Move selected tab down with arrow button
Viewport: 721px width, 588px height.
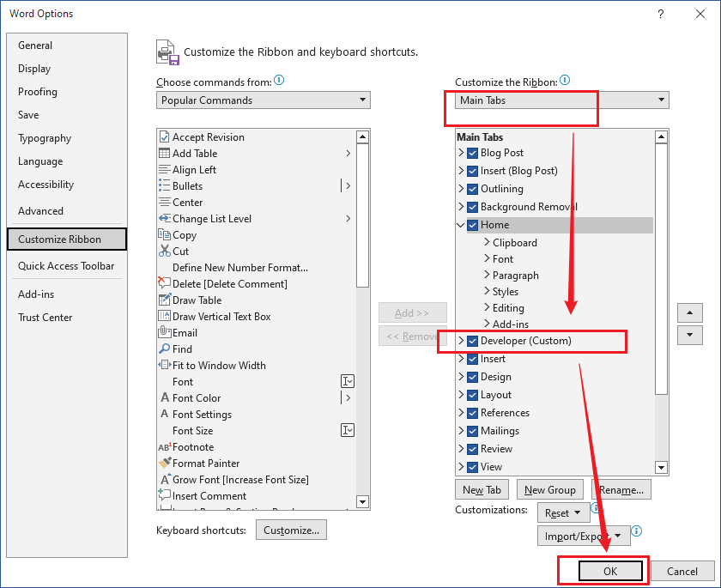pyautogui.click(x=690, y=335)
